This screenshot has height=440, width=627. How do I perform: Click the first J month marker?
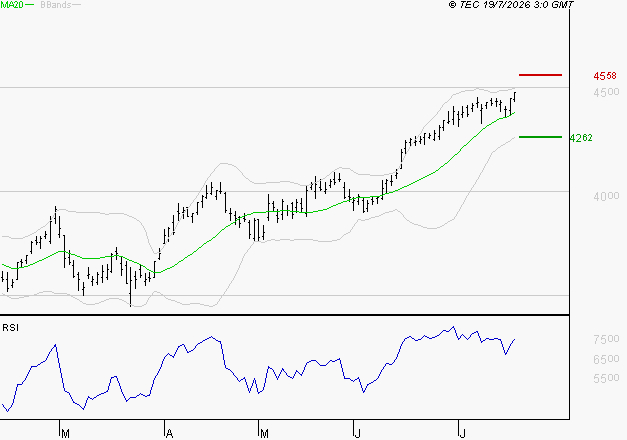coord(358,434)
